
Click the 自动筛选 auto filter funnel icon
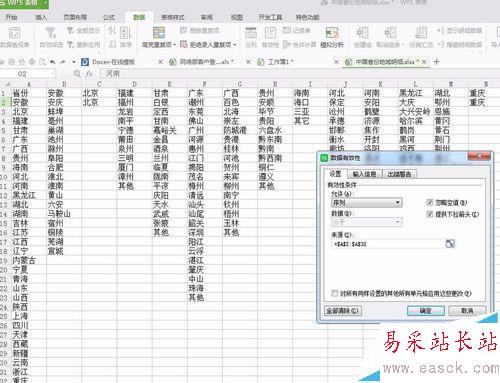click(x=51, y=33)
